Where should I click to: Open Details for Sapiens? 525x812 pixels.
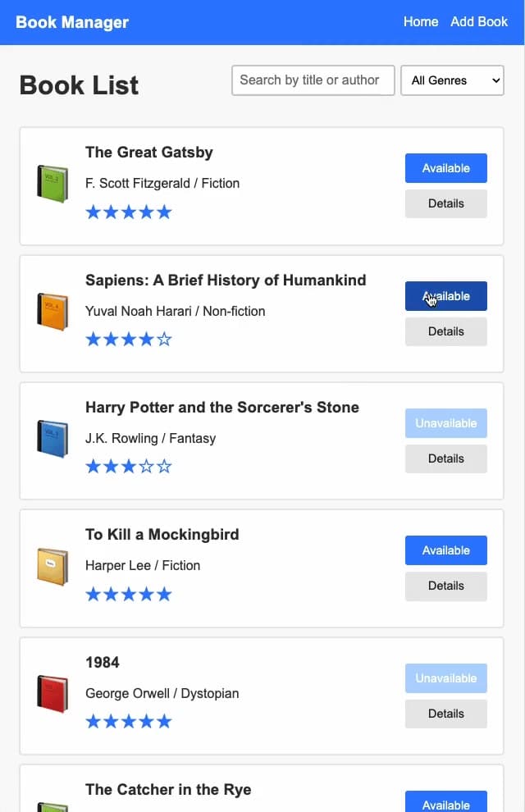click(x=445, y=331)
